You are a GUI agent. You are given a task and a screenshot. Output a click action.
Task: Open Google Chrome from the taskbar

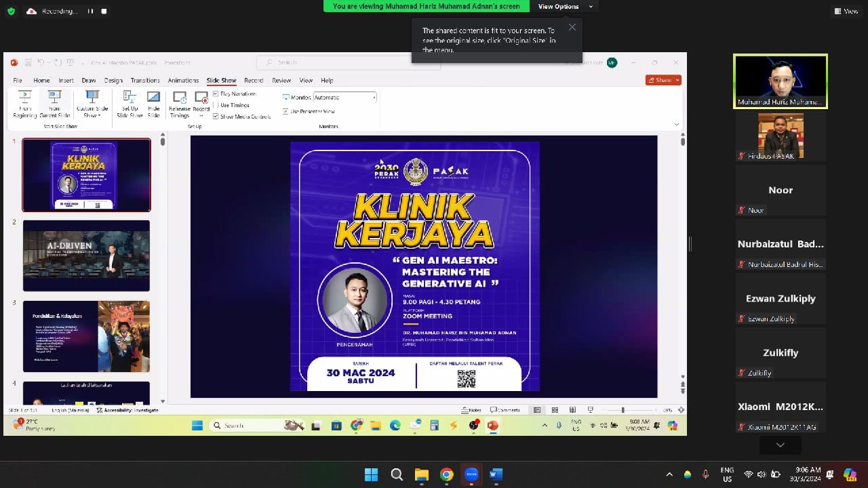(446, 474)
